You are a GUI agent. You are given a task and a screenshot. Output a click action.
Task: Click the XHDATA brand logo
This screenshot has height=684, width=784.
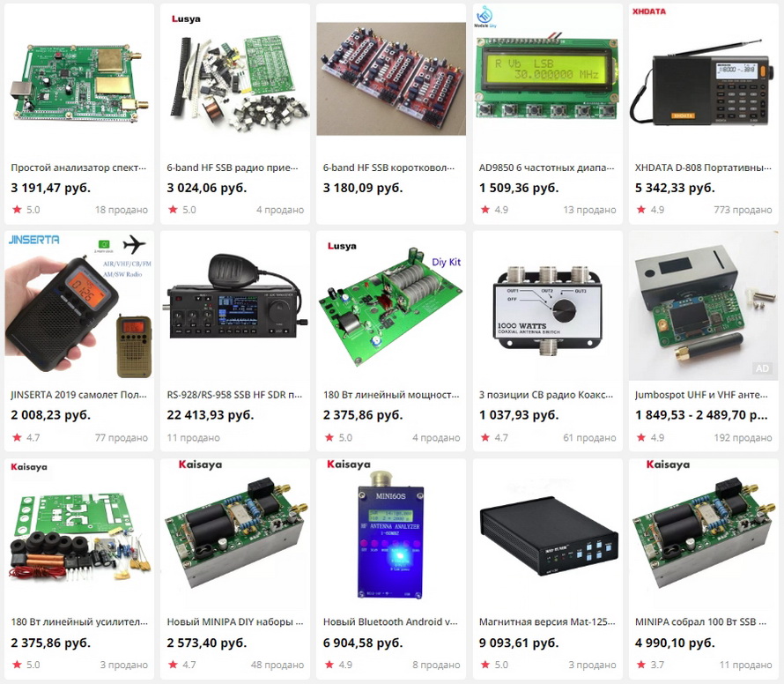648,11
